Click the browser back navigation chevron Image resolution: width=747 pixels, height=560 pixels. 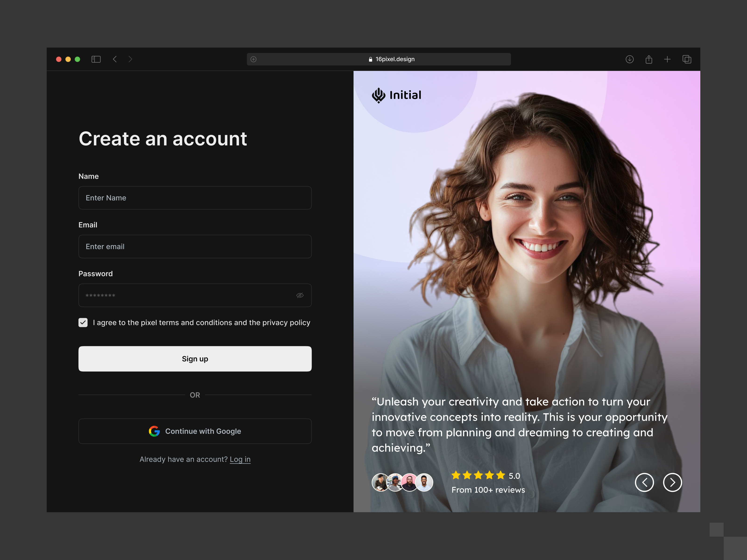(115, 59)
